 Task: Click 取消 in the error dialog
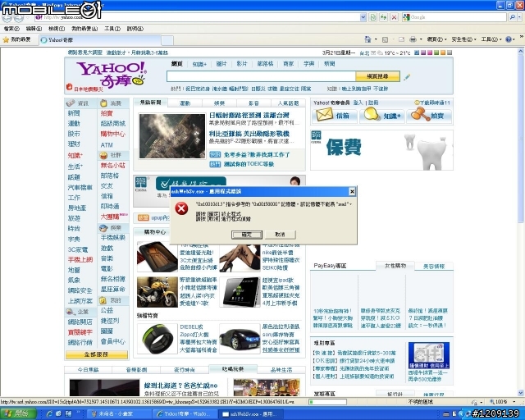(280, 235)
